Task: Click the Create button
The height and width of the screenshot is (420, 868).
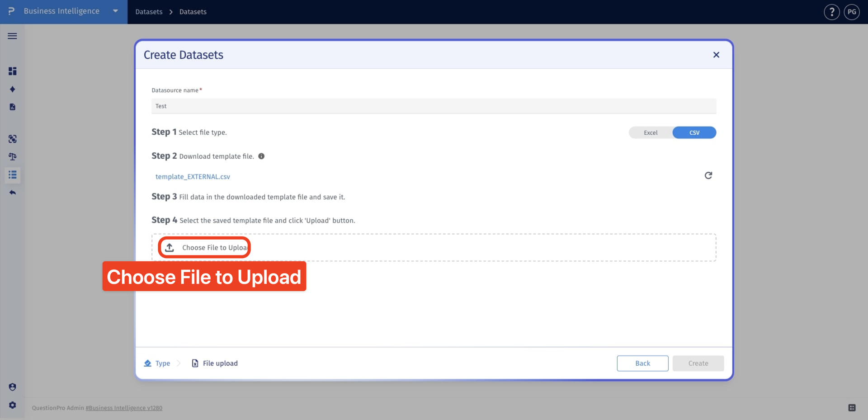Action: click(x=698, y=363)
